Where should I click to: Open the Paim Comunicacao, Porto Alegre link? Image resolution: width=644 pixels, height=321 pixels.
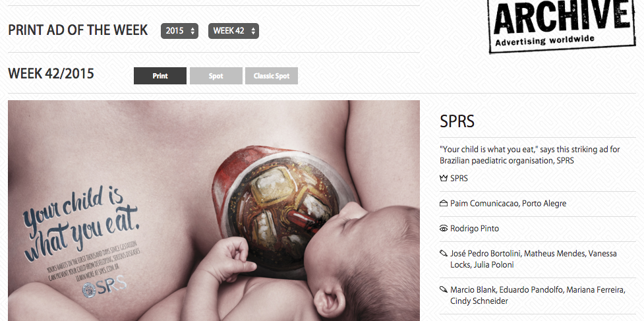508,204
